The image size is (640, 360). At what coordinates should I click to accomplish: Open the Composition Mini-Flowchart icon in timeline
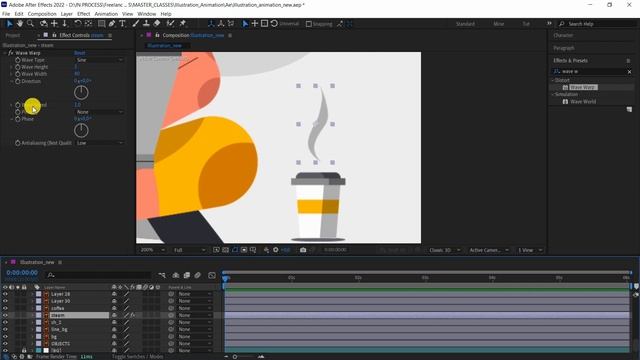coord(162,276)
